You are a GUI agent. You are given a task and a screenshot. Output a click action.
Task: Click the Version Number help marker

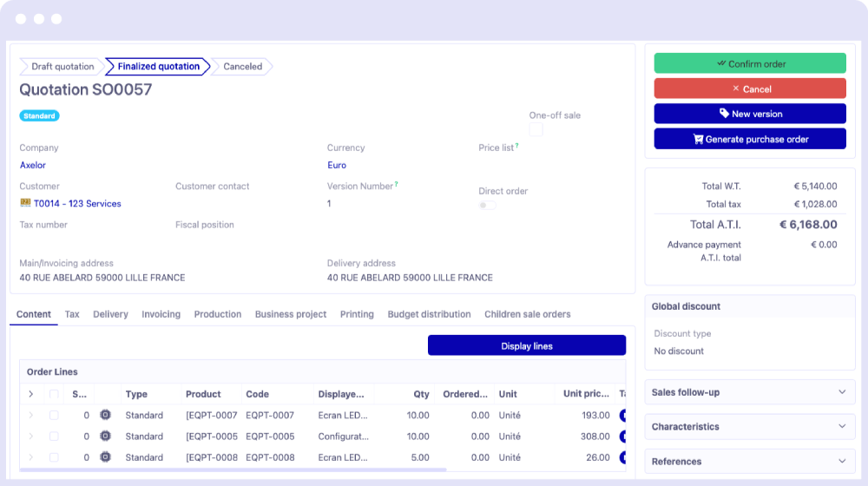(x=397, y=184)
